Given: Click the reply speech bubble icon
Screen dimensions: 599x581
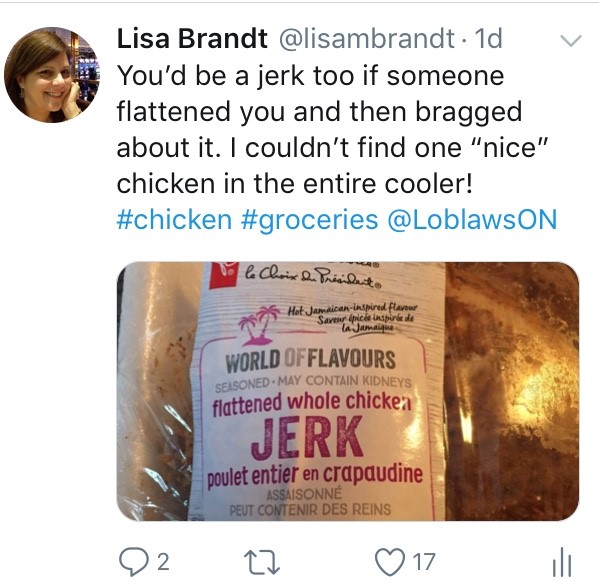Looking at the screenshot, I should coord(132,562).
